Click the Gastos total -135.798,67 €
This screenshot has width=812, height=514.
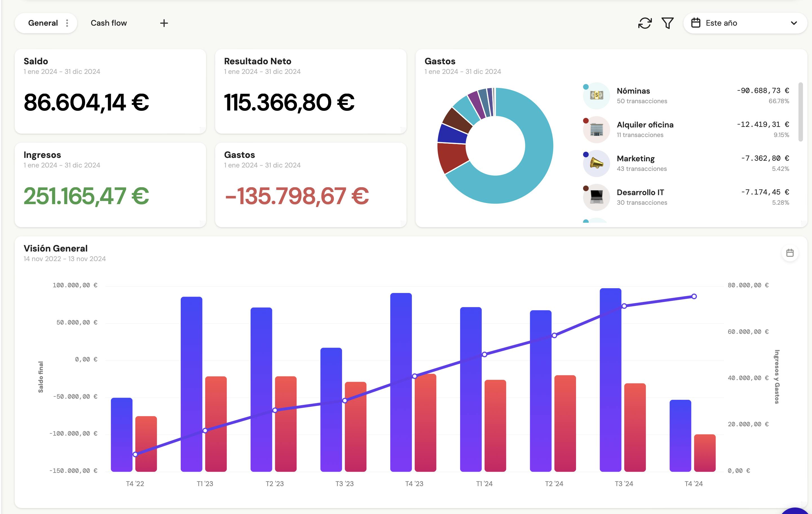(297, 196)
